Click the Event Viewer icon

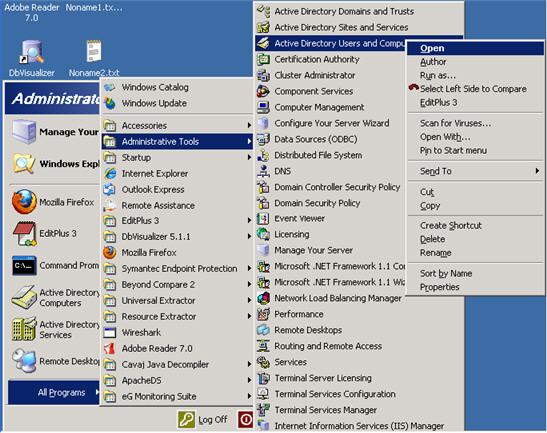(263, 218)
